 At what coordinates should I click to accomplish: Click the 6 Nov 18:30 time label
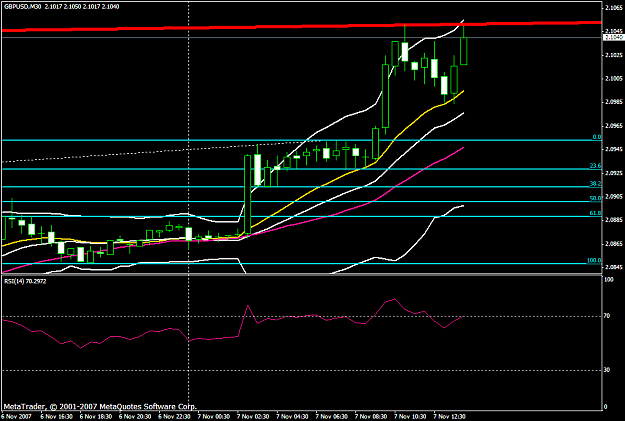(96, 417)
